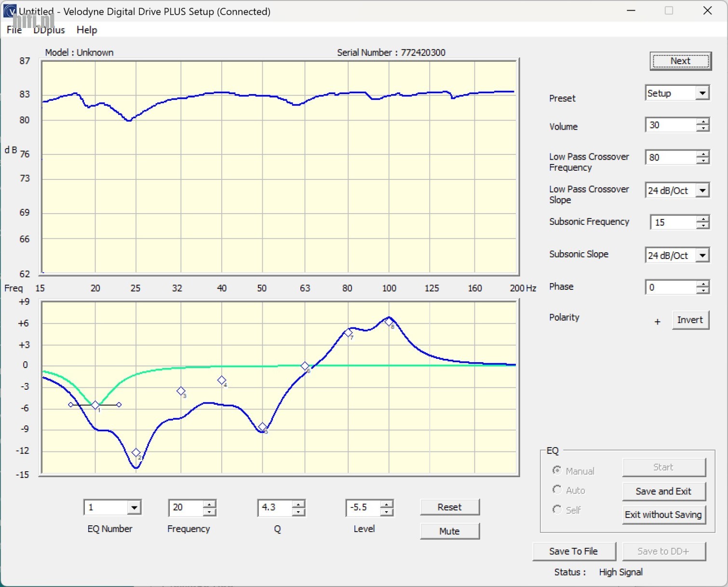Open Low Pass Crossover Slope dropdown
This screenshot has height=587, width=728.
click(x=702, y=191)
